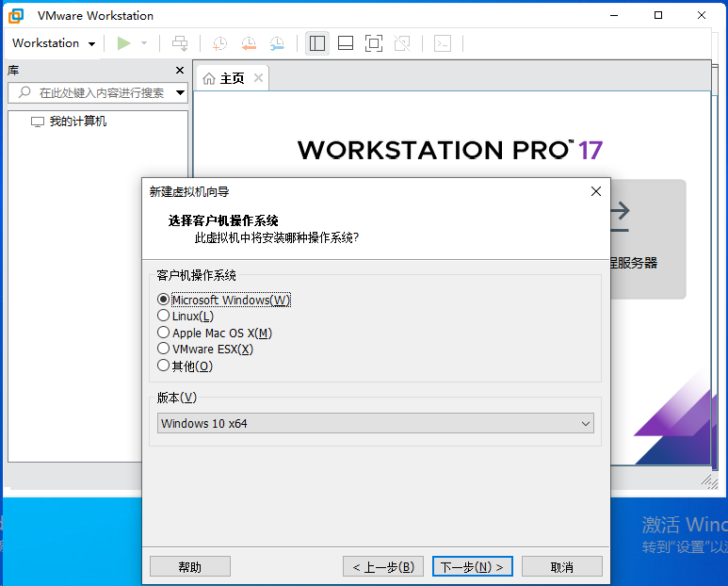Click the search magnifier icon in Library
Screen dimensions: 728x586
click(x=24, y=92)
